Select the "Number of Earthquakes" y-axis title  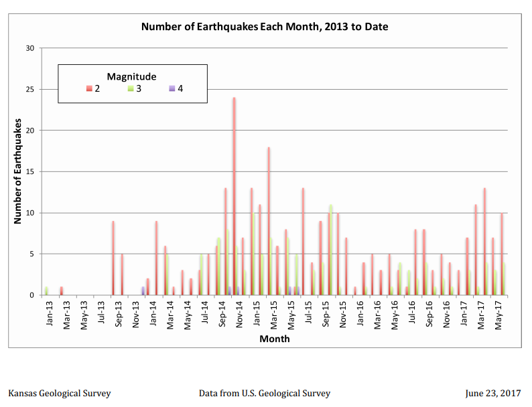pyautogui.click(x=19, y=171)
